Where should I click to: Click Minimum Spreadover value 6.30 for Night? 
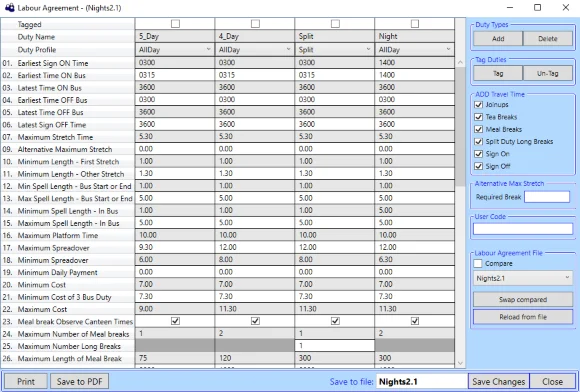coord(415,260)
